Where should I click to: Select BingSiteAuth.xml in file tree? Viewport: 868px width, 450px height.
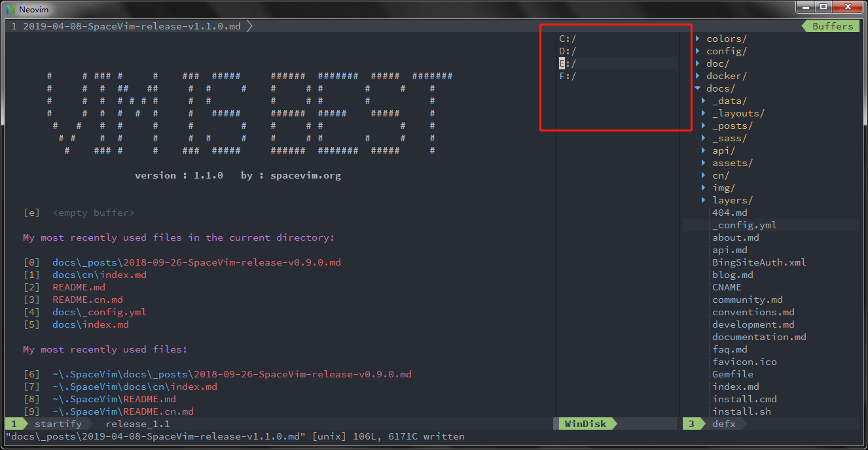point(759,262)
